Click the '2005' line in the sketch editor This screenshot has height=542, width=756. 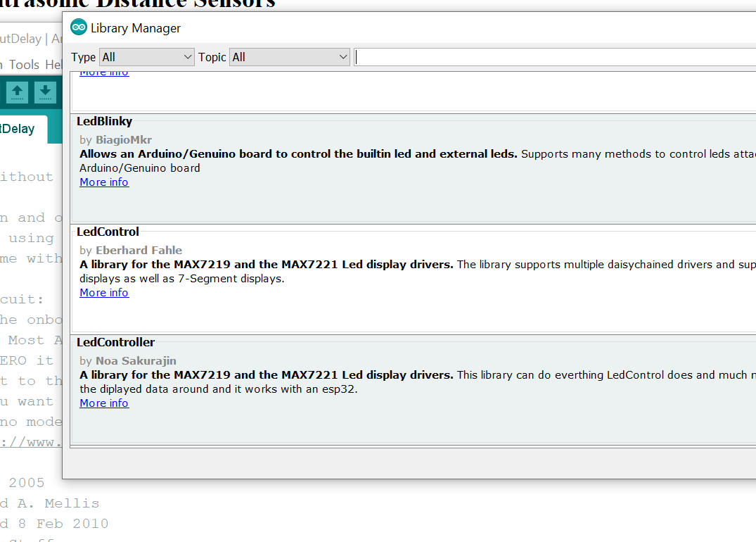click(x=26, y=483)
